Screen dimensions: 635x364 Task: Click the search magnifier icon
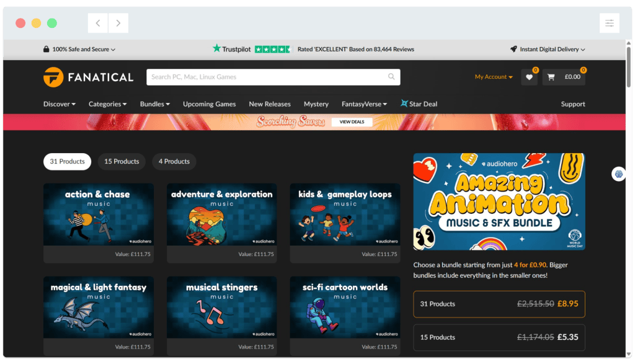pos(391,76)
